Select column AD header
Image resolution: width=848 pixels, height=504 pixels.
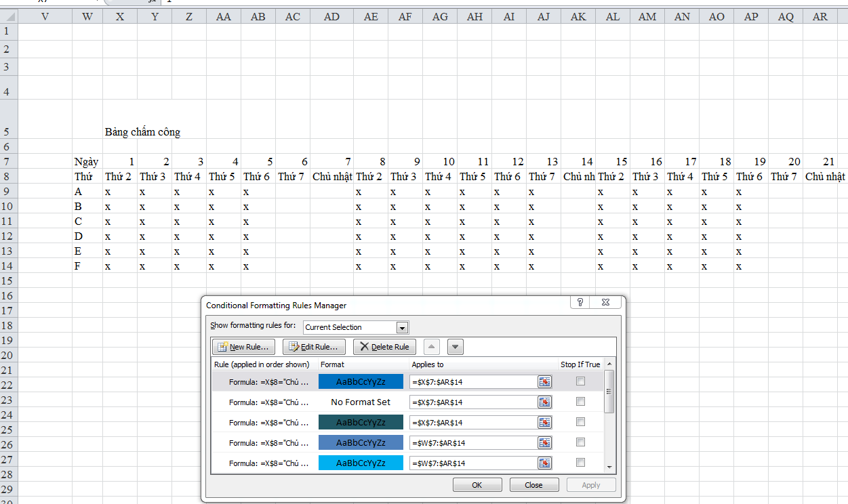point(331,17)
